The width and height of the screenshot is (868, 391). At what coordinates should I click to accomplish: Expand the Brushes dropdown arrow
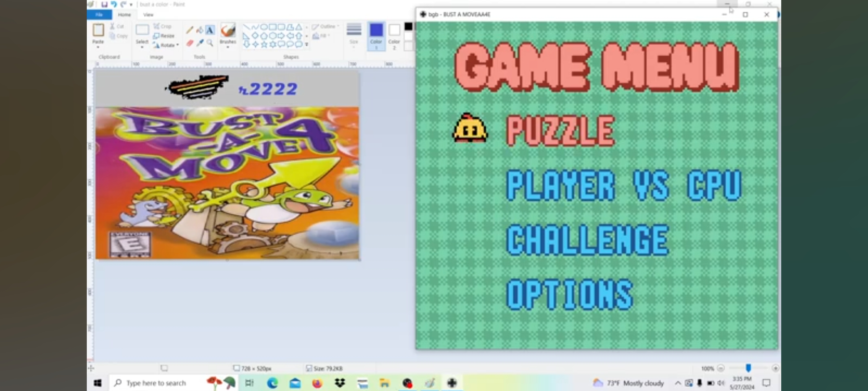[228, 47]
